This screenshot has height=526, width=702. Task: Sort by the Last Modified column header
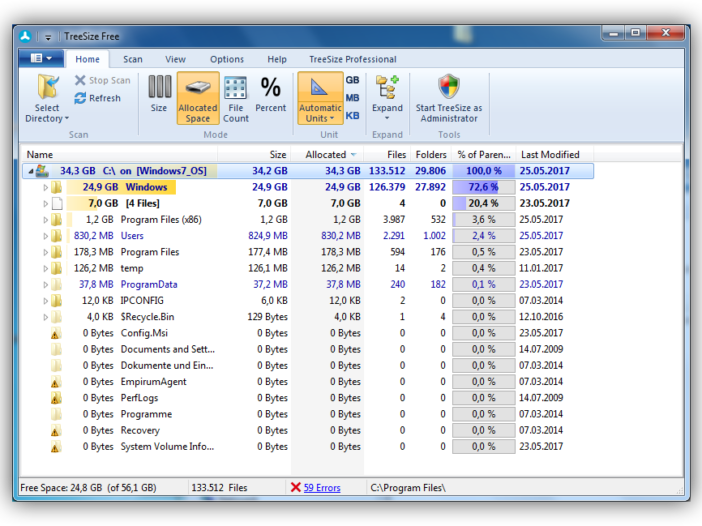pos(554,155)
